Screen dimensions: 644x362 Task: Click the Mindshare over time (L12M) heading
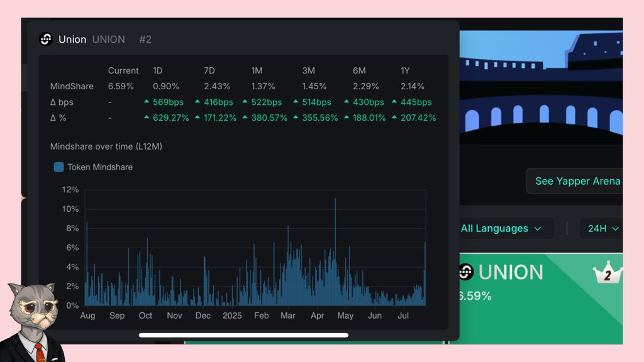(x=106, y=146)
